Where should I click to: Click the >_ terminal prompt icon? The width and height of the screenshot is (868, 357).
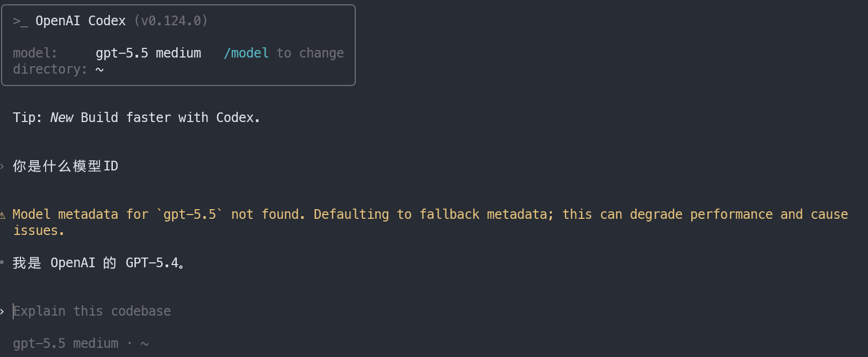(20, 22)
